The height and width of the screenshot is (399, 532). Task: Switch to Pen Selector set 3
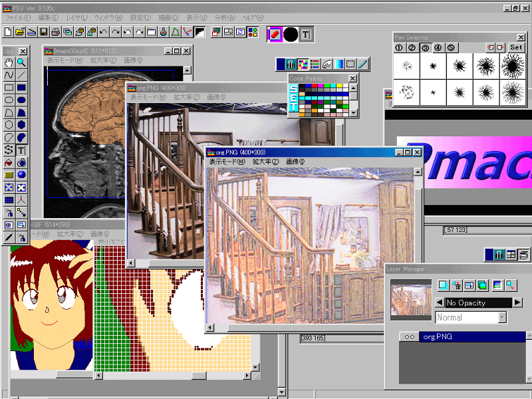[x=425, y=48]
